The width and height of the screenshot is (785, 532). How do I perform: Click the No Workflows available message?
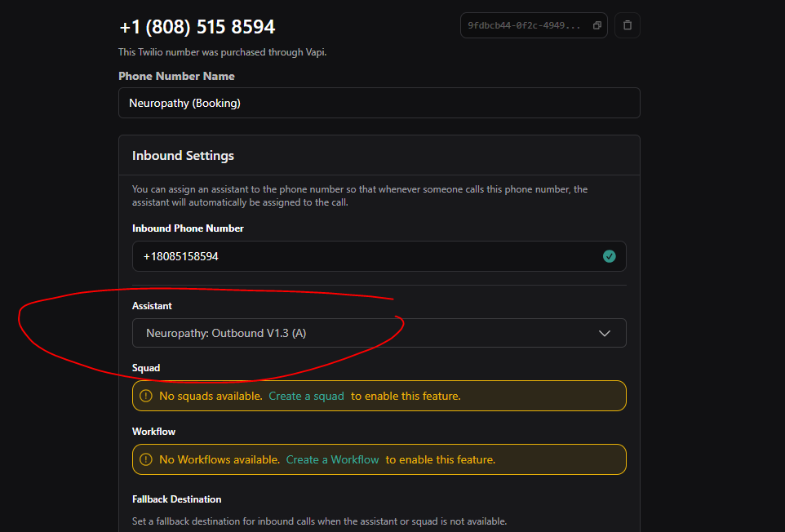pos(220,459)
